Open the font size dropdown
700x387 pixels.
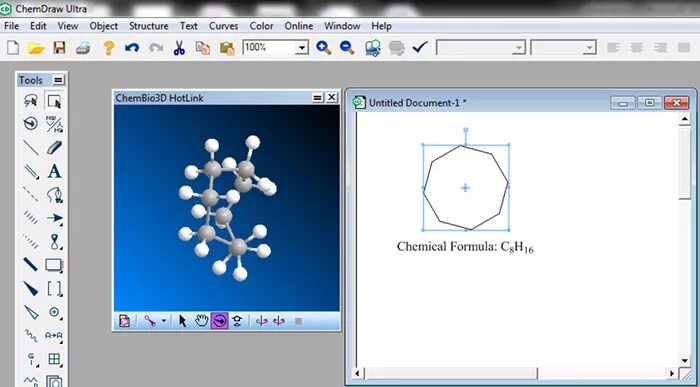[590, 47]
